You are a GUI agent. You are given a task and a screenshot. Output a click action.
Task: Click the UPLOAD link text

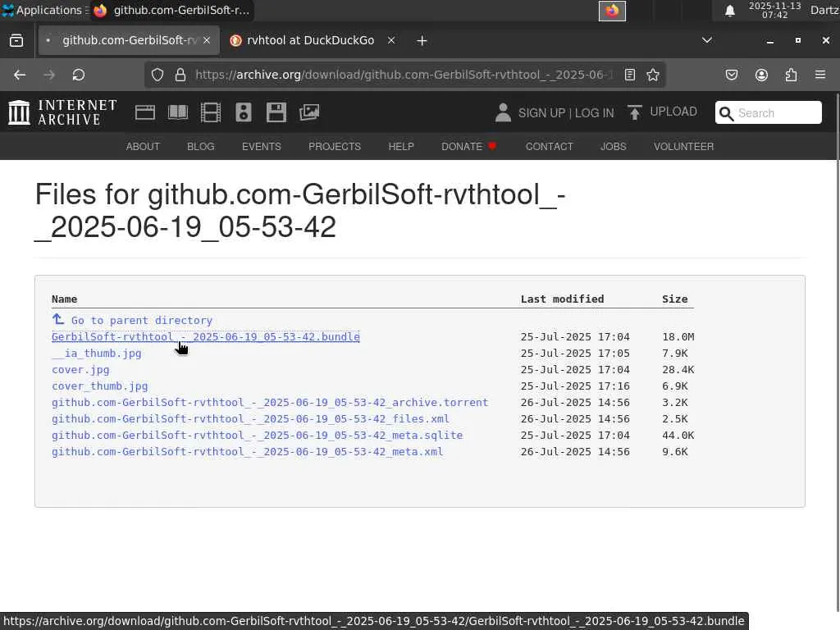(673, 112)
